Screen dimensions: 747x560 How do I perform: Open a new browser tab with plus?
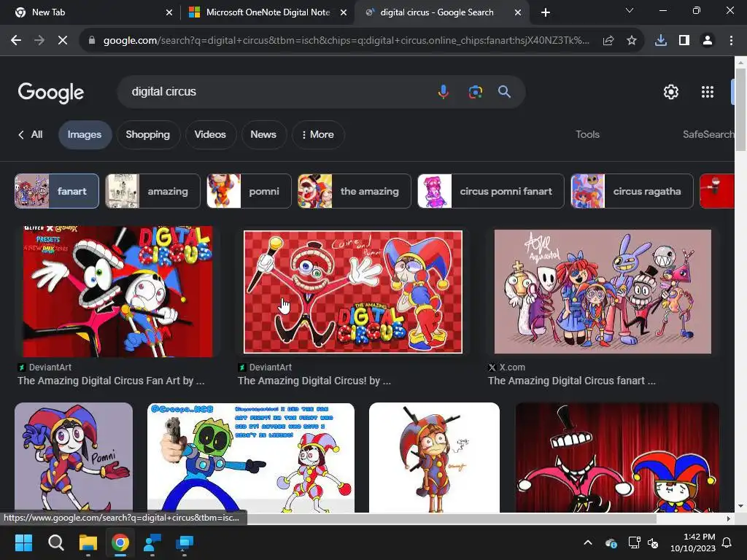(x=546, y=12)
